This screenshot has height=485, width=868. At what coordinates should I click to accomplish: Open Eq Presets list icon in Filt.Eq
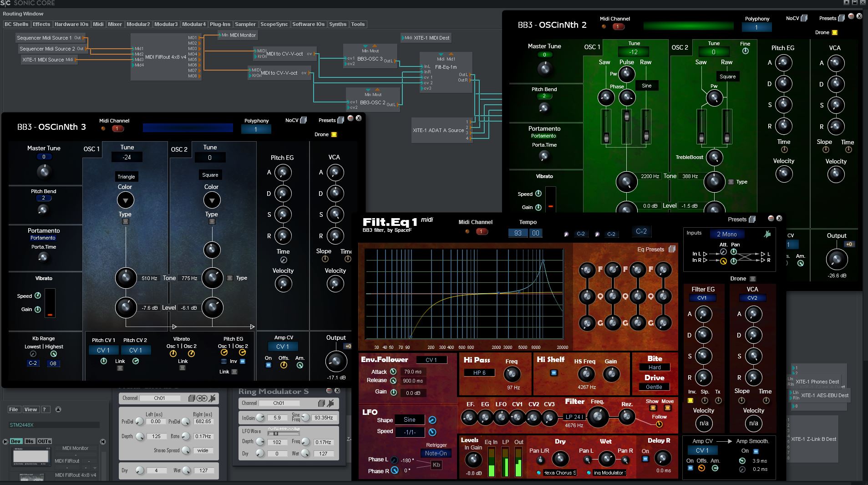click(672, 249)
